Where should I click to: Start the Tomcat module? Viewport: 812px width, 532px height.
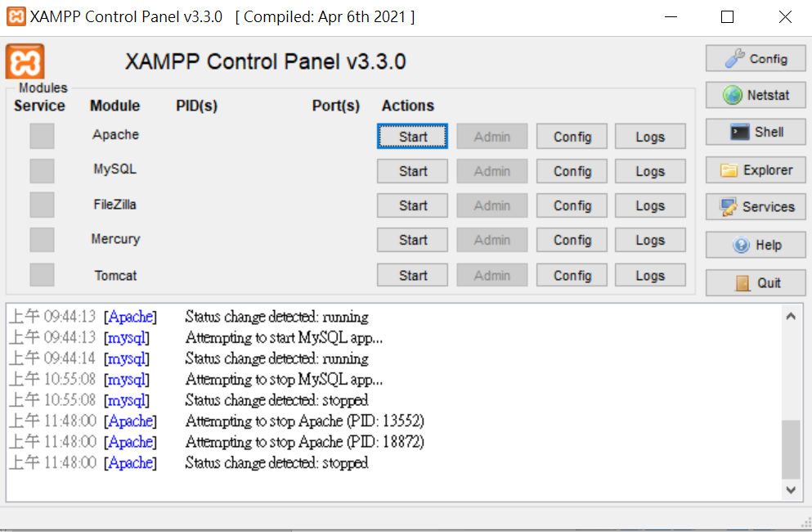click(412, 275)
